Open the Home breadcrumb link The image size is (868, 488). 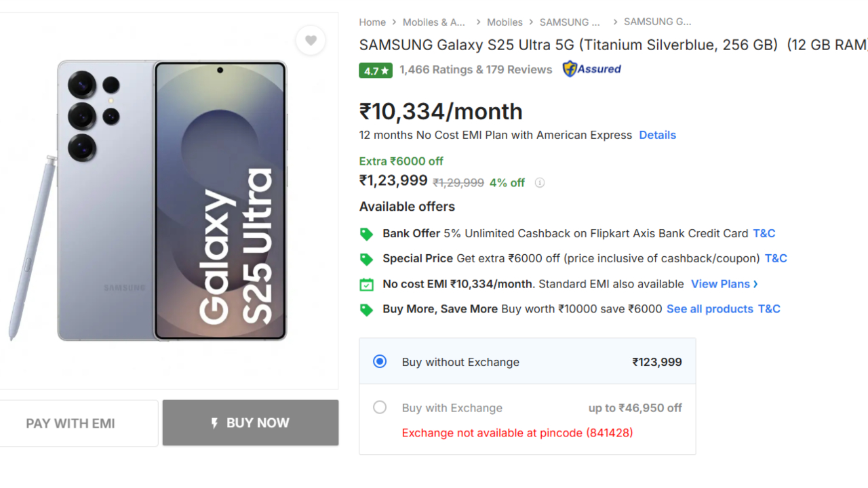coord(372,22)
